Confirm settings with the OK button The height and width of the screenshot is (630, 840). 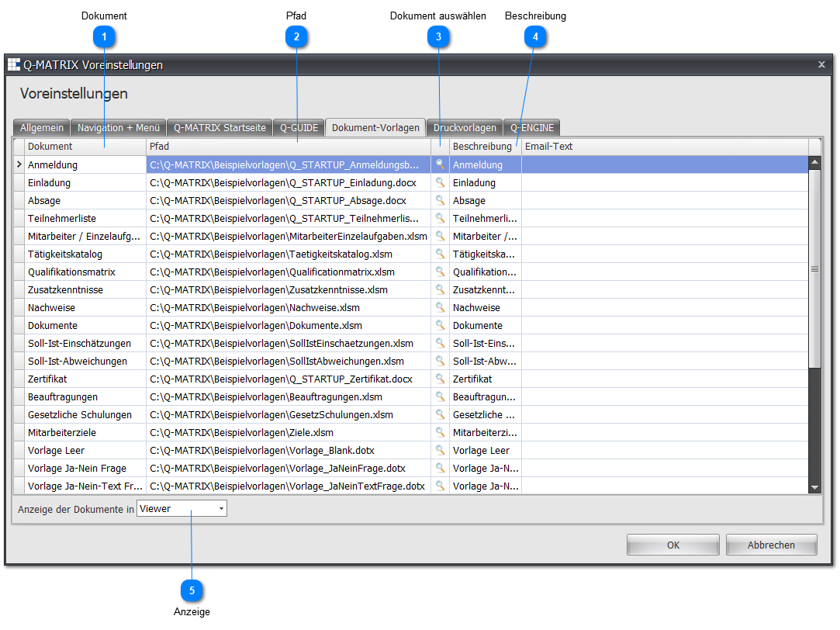pos(673,545)
